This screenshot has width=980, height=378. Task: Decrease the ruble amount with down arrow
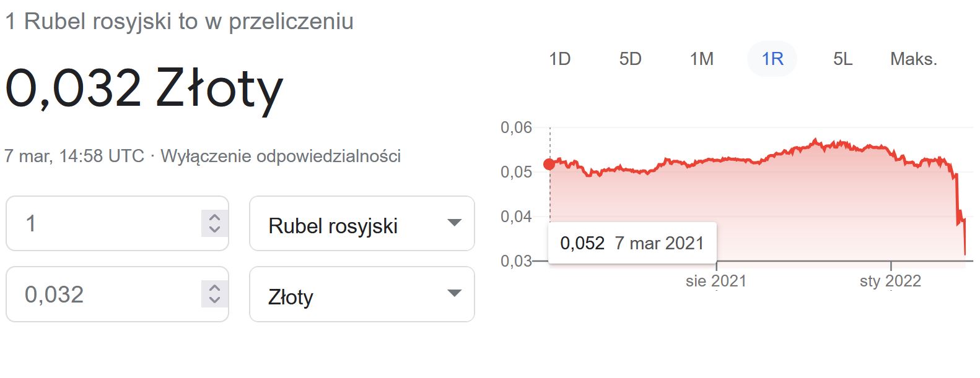coord(214,229)
